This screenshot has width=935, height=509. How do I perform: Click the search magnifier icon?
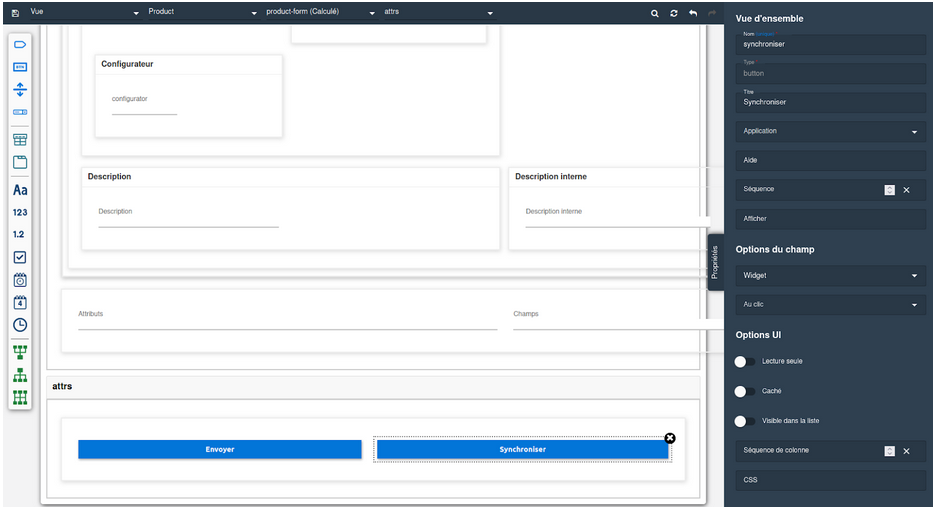point(655,13)
